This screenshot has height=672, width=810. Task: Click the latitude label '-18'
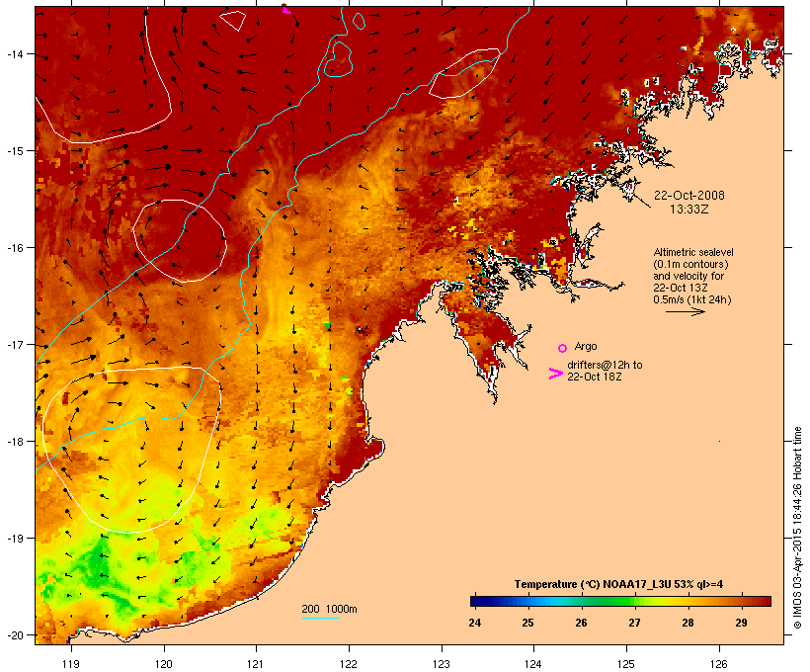pyautogui.click(x=15, y=441)
